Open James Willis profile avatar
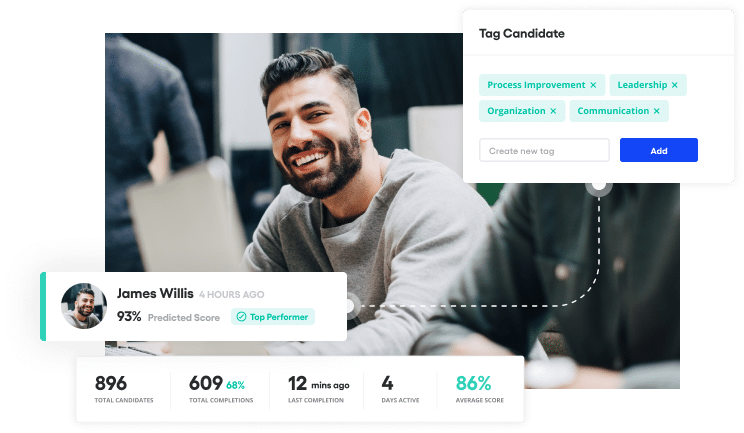 coord(84,306)
